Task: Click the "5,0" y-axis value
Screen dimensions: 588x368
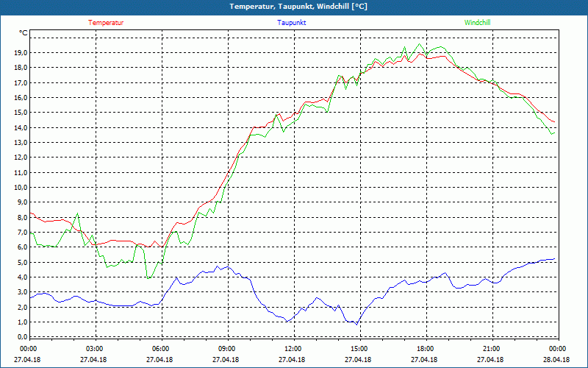Action: click(x=22, y=262)
